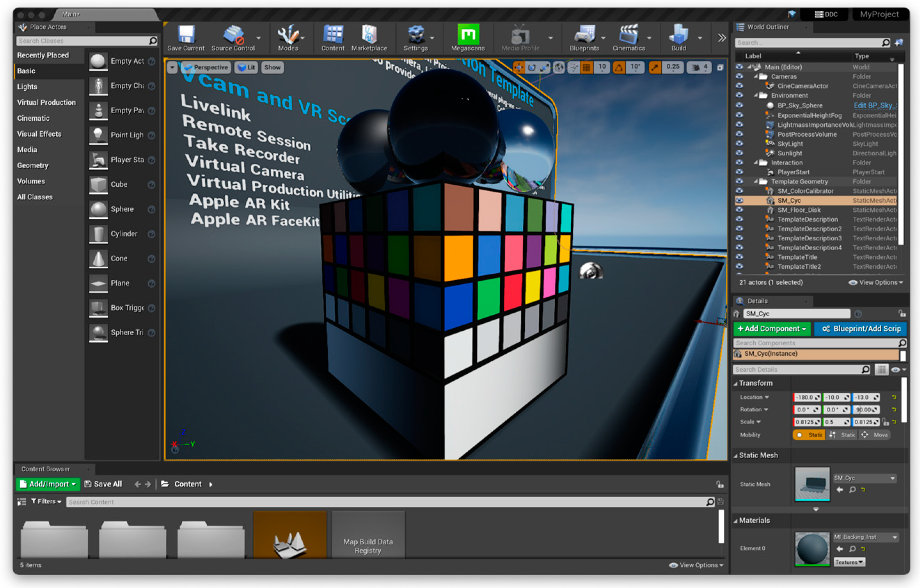
Task: Toggle visibility of the SkyLight actor
Action: click(x=739, y=144)
